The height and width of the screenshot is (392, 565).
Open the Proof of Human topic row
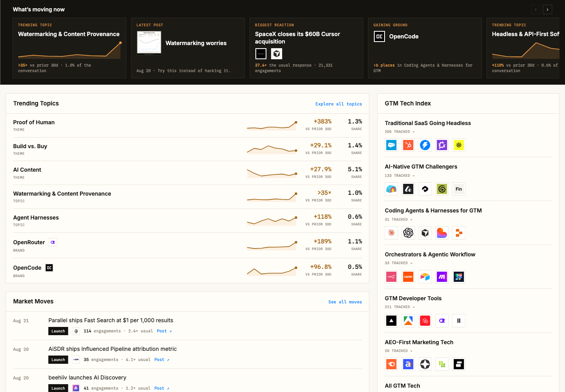coord(188,125)
